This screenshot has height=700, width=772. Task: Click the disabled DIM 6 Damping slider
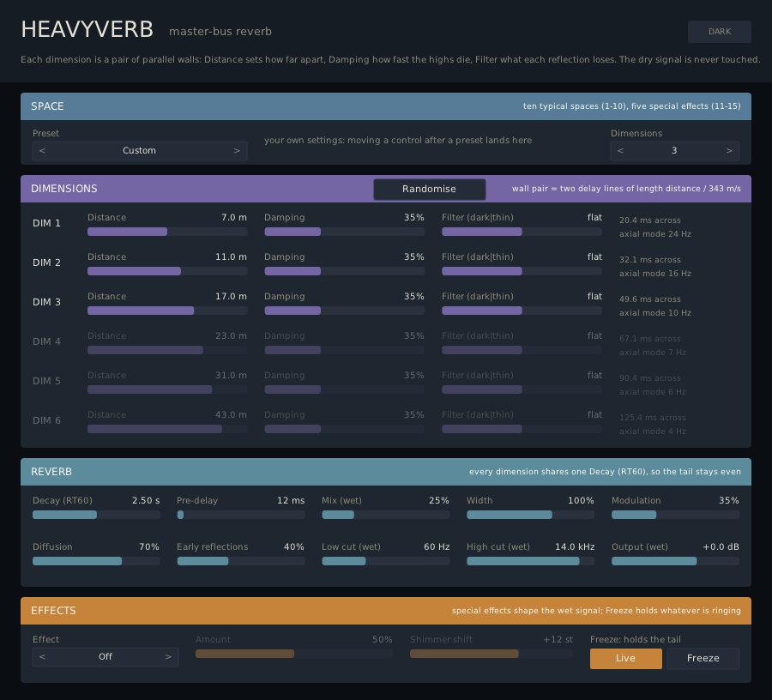click(x=345, y=429)
